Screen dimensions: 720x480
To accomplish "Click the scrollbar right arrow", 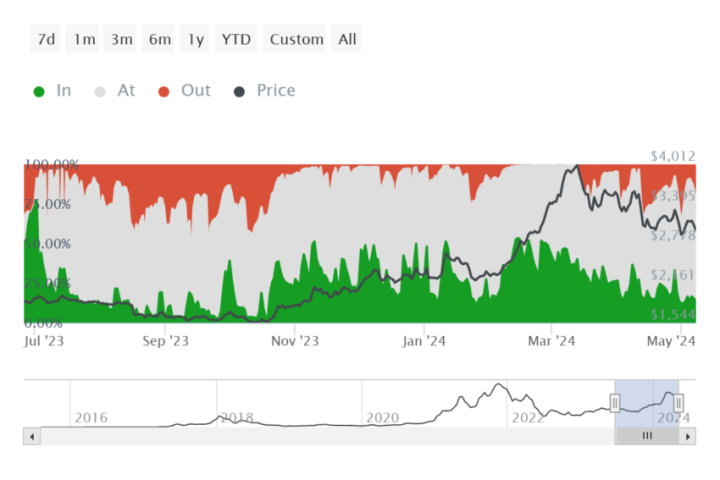I will pos(687,436).
